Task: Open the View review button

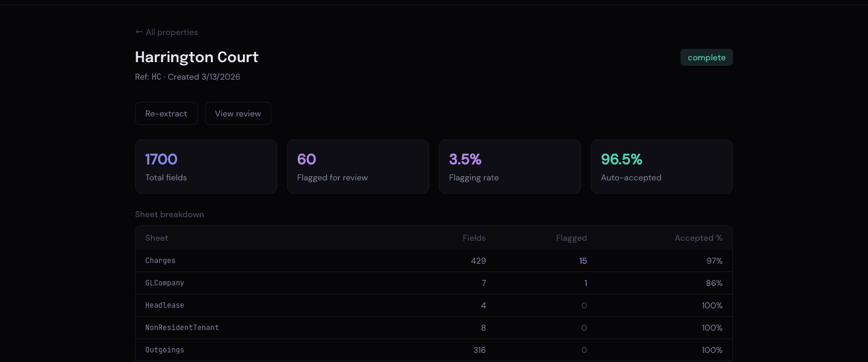Action: 238,113
